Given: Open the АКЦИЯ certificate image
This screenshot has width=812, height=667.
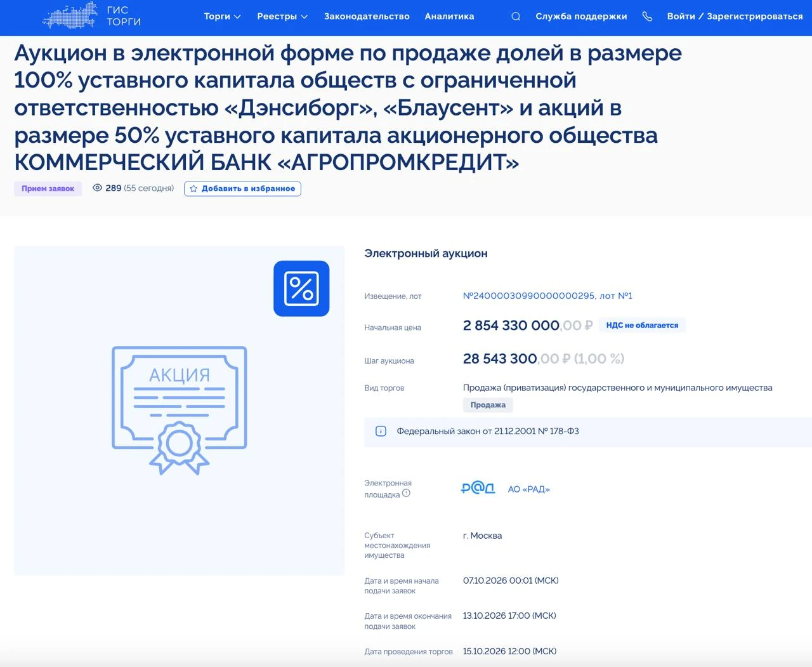Looking at the screenshot, I should (x=180, y=410).
